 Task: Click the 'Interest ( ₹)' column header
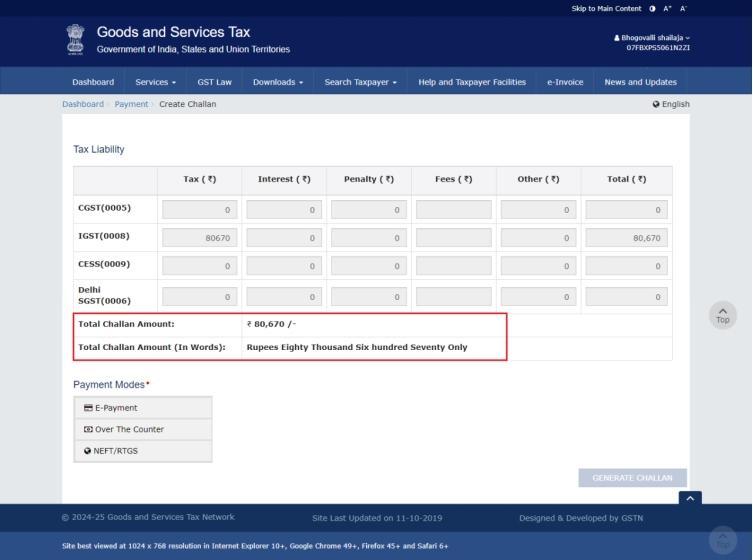pyautogui.click(x=284, y=179)
